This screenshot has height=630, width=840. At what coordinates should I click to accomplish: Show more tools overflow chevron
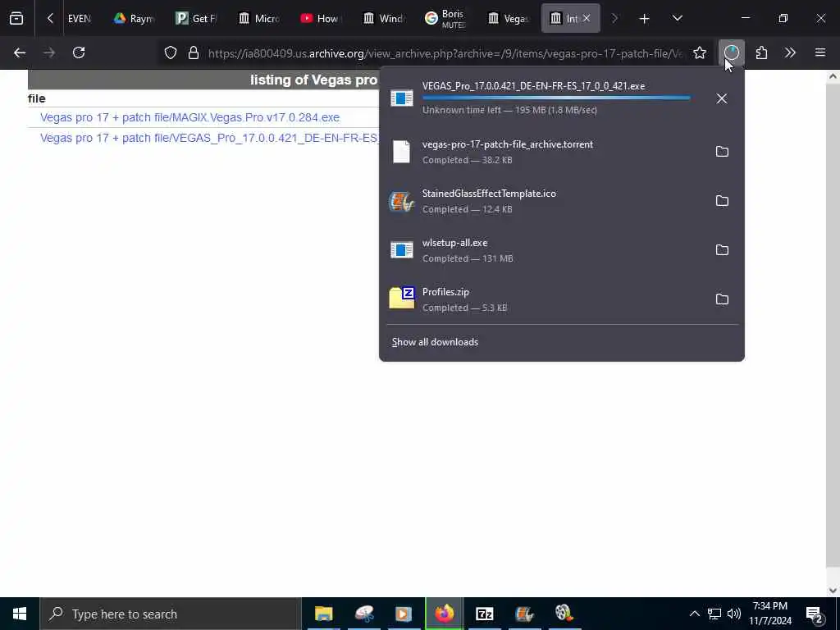tap(790, 52)
